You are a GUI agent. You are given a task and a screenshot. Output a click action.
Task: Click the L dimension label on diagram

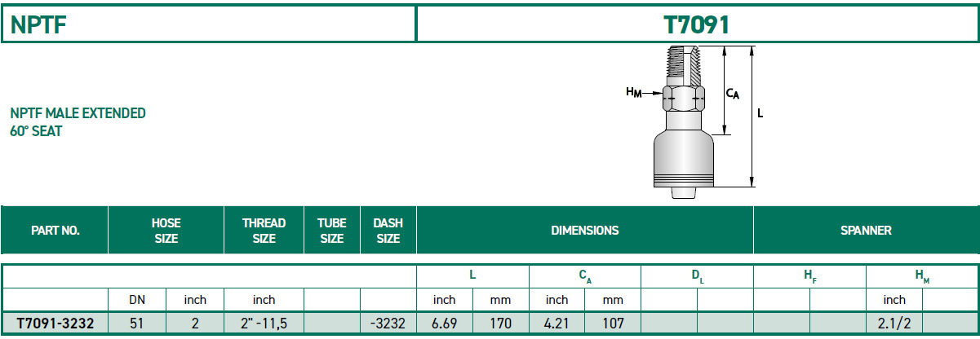click(760, 114)
